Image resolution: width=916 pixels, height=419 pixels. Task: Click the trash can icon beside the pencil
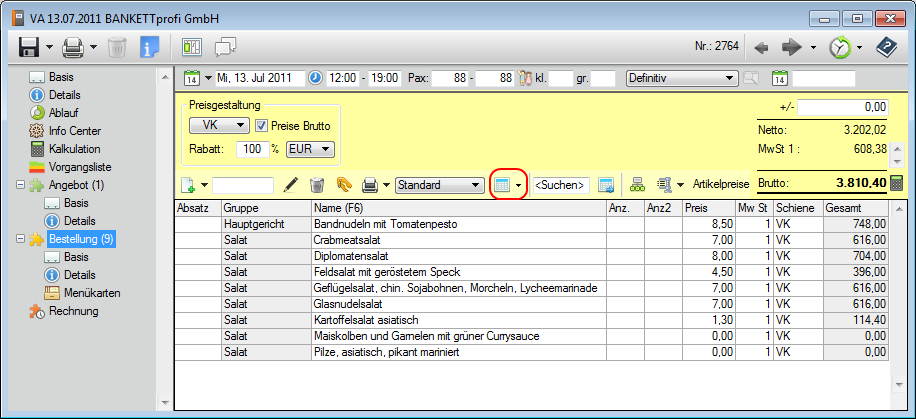(x=317, y=185)
